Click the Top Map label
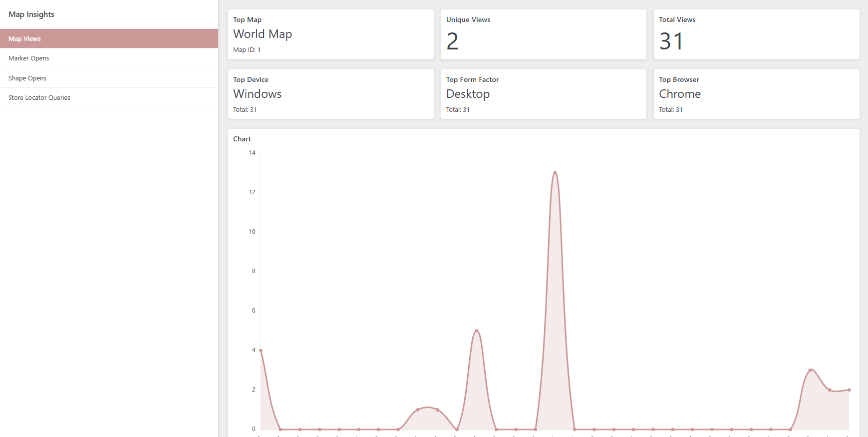Image resolution: width=868 pixels, height=437 pixels. point(247,20)
